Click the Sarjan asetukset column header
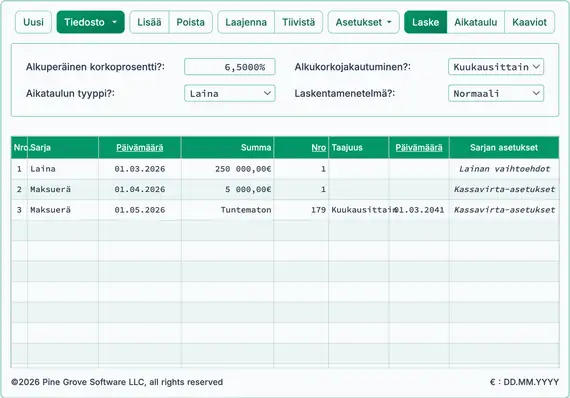The width and height of the screenshot is (570, 398). tap(504, 148)
